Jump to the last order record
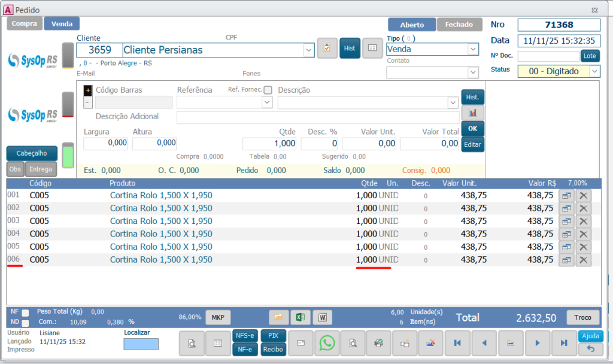 click(x=563, y=343)
